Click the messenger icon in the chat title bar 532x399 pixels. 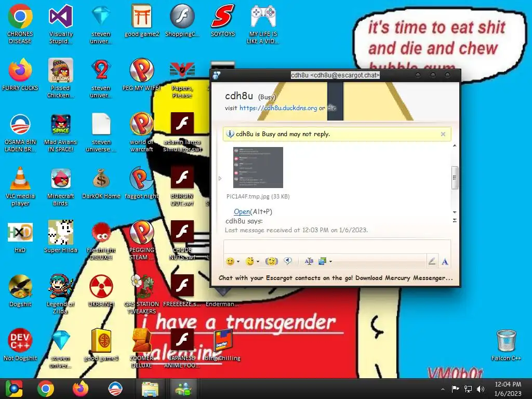coord(217,75)
